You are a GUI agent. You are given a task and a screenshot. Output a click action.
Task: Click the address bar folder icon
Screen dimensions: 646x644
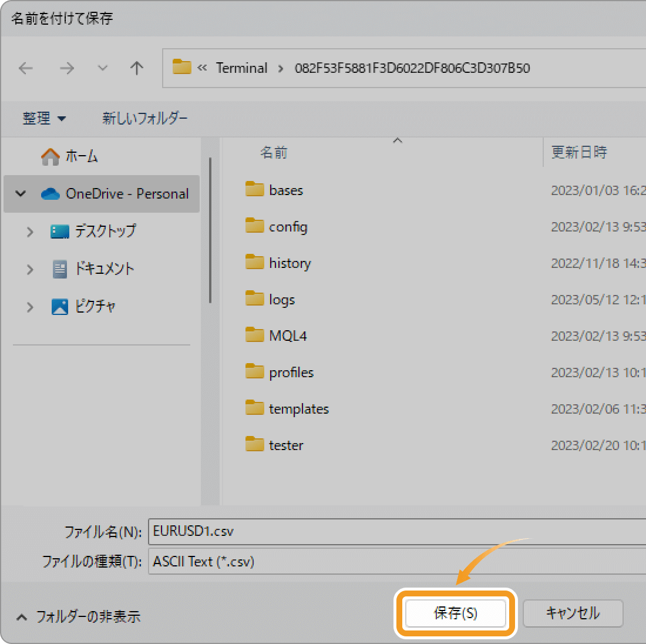tap(181, 67)
